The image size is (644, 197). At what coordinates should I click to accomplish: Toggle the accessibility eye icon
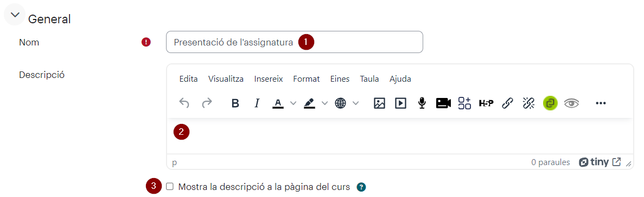click(571, 103)
